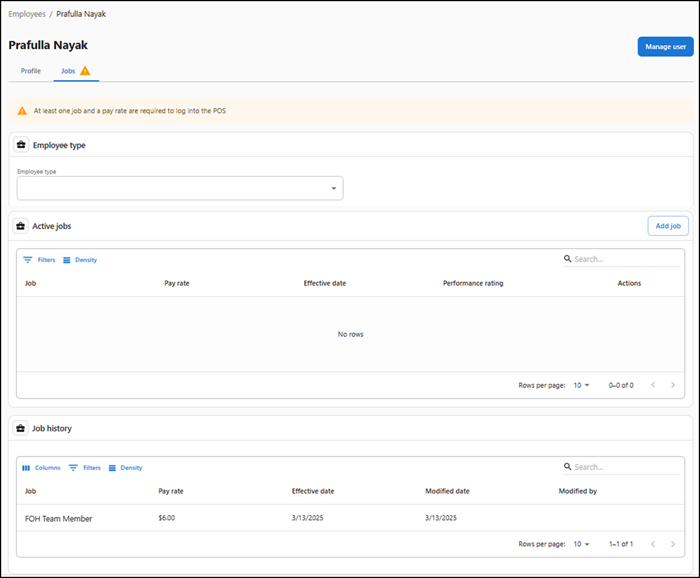This screenshot has width=700, height=578.
Task: Click the Filters icon in Active jobs
Action: click(x=28, y=260)
